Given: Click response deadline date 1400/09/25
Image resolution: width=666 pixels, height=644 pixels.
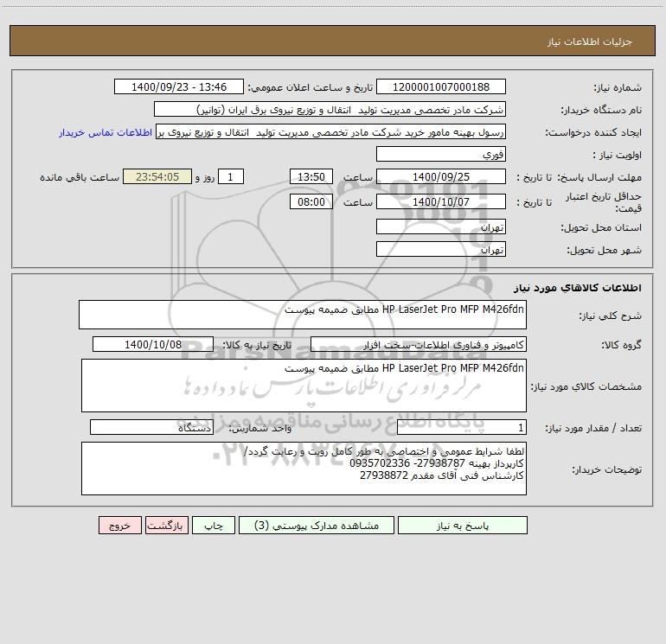Looking at the screenshot, I should [x=441, y=177].
